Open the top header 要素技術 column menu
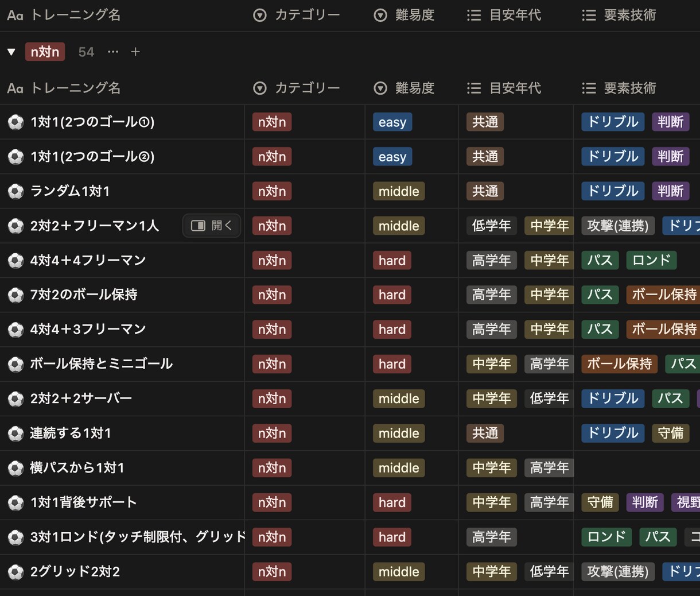The width and height of the screenshot is (700, 596). point(619,15)
